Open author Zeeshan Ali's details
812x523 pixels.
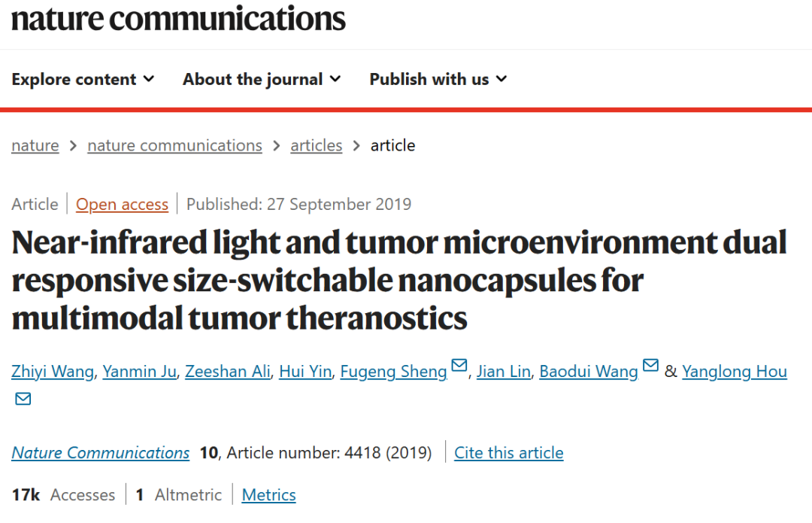tap(228, 372)
